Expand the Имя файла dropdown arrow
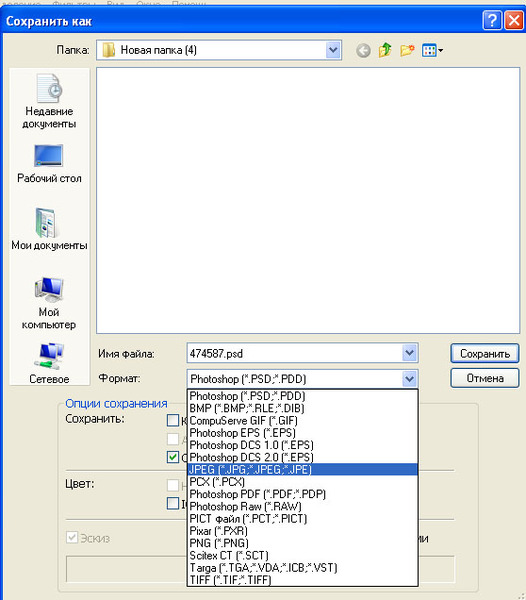 pyautogui.click(x=409, y=353)
